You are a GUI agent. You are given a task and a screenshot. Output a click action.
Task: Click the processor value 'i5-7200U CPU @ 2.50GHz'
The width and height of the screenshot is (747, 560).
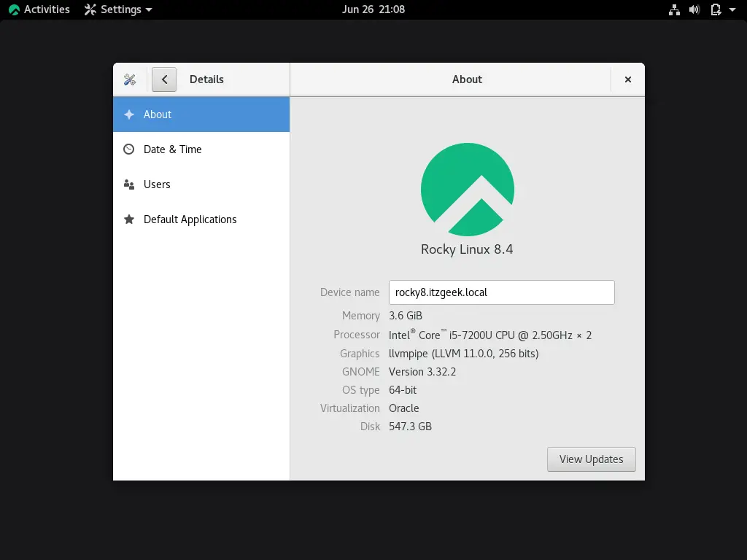point(511,335)
